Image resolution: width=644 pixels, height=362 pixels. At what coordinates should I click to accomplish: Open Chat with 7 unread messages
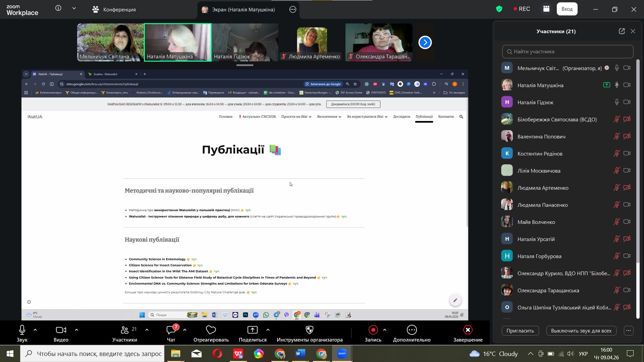[171, 330]
